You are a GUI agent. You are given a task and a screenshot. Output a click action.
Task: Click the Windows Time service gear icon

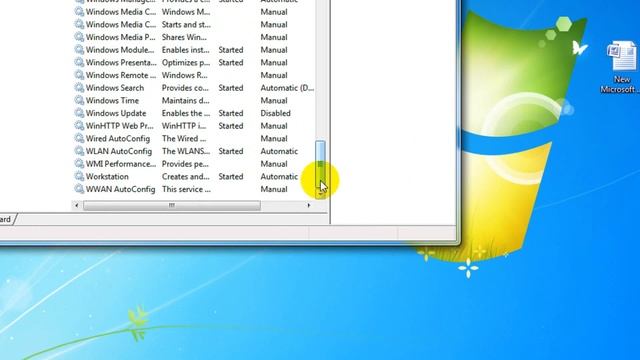(79, 100)
